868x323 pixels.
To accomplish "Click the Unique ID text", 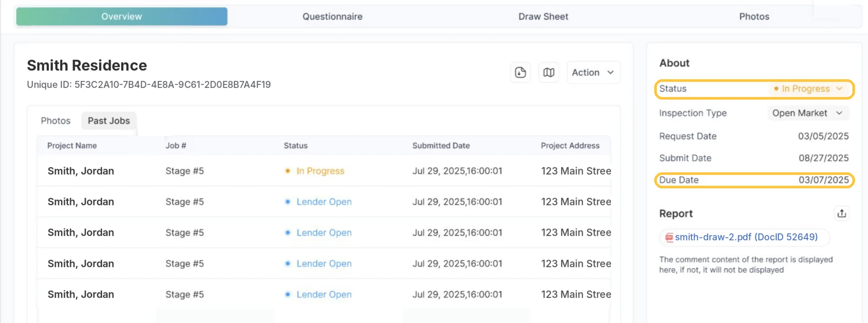I will [x=149, y=85].
